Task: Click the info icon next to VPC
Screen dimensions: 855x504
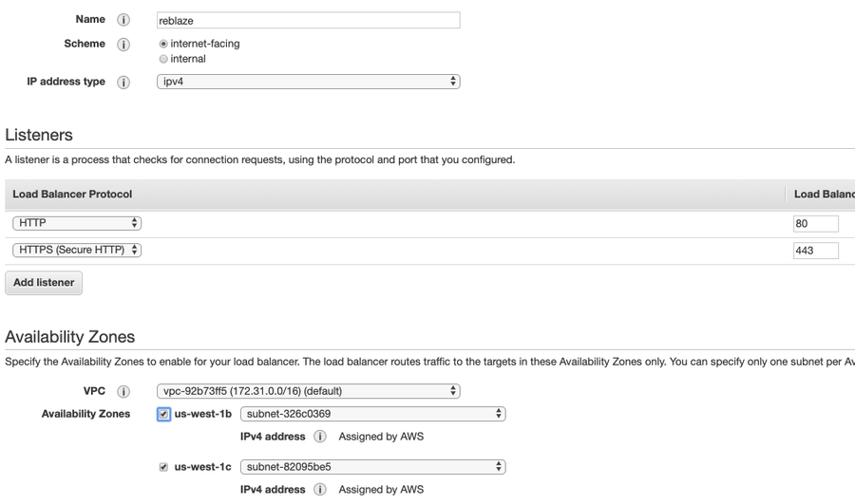Action: tap(123, 391)
